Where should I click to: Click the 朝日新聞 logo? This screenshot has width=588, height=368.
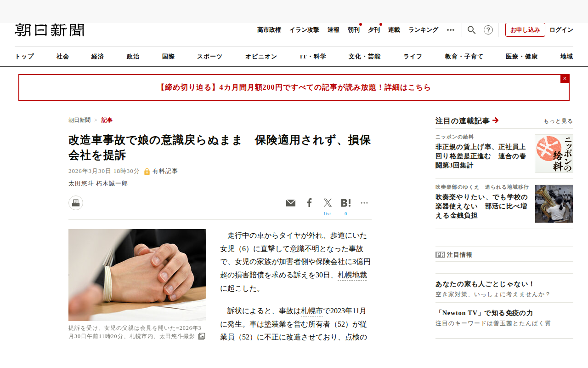pos(50,30)
